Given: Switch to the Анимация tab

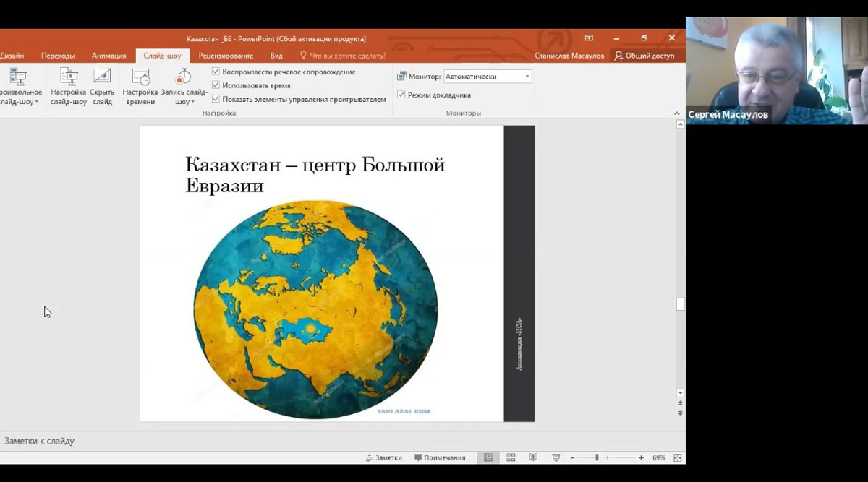Looking at the screenshot, I should point(109,56).
